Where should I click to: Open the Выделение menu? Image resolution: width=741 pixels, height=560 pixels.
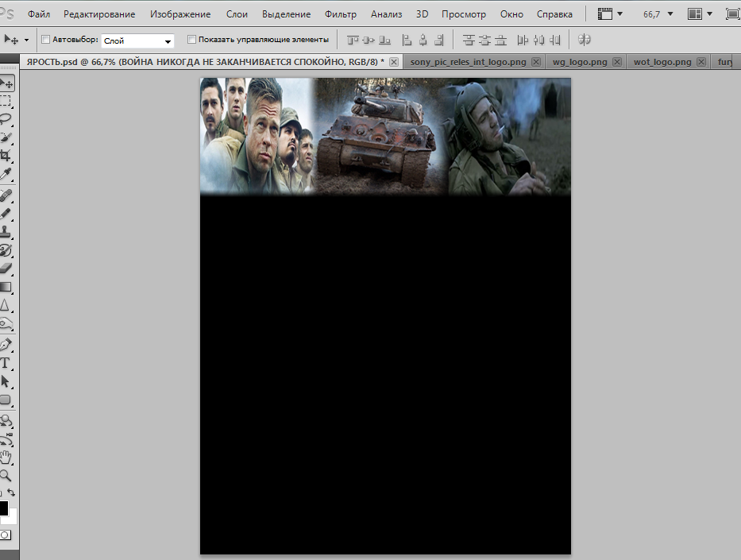[x=287, y=14]
